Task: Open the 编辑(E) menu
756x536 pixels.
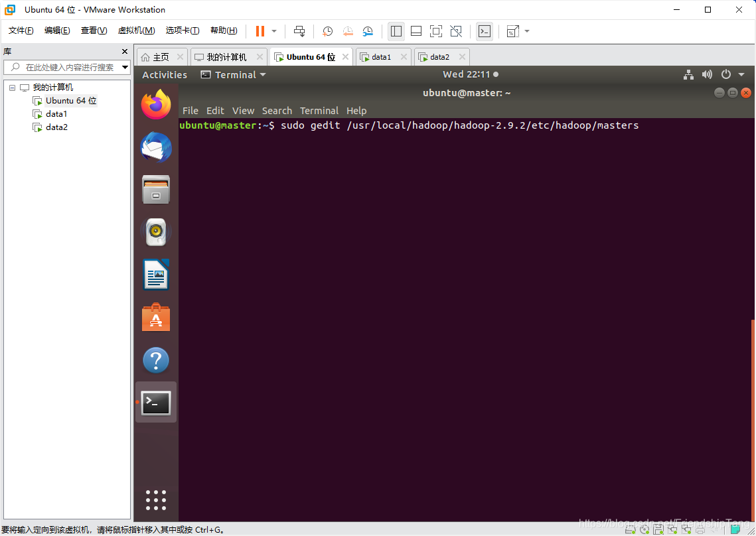Action: pyautogui.click(x=57, y=31)
